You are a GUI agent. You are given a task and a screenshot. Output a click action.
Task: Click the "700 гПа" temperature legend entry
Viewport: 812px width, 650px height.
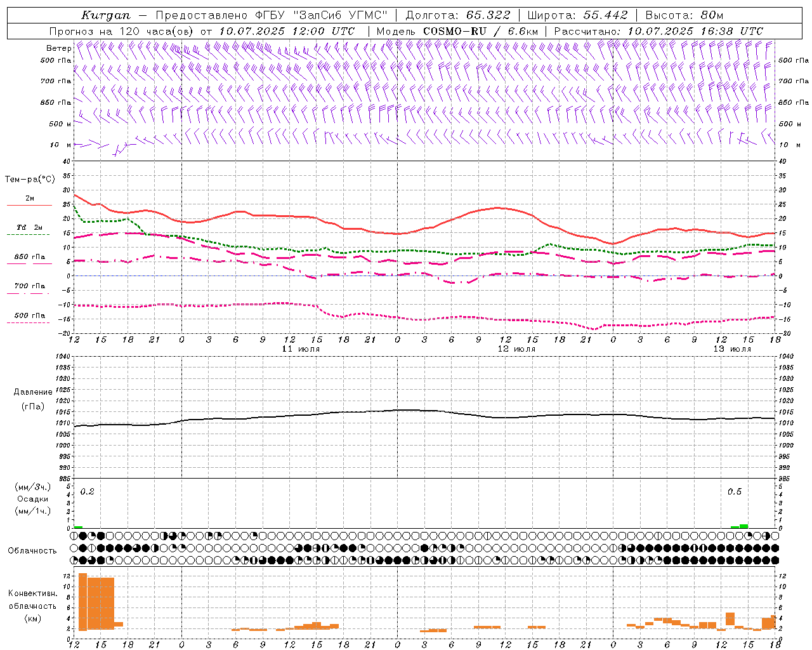tap(30, 286)
